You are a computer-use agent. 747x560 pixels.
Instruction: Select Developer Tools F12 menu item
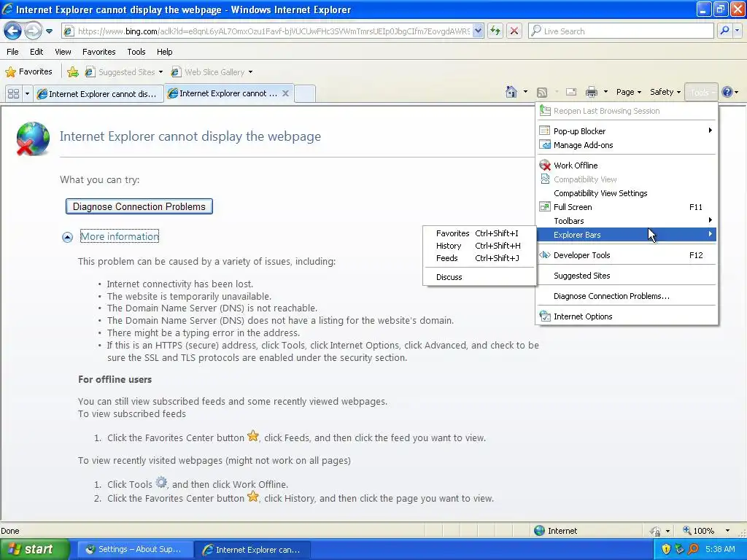pos(627,254)
